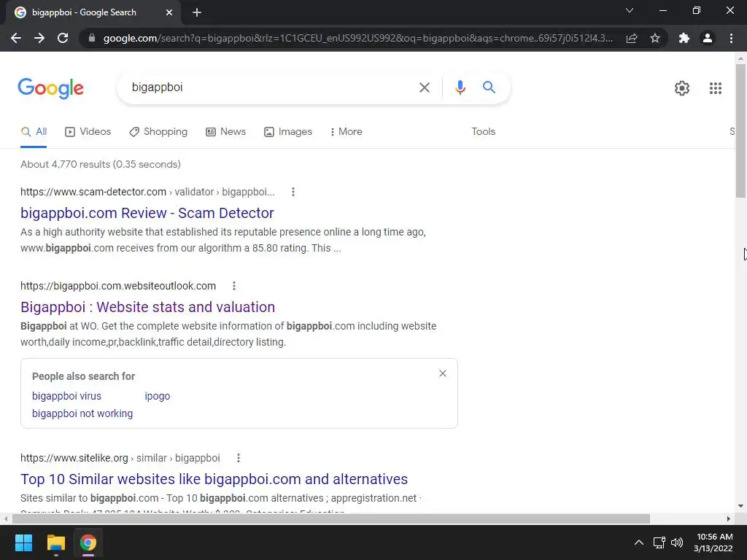Image resolution: width=747 pixels, height=560 pixels.
Task: Open Top 10 Similar websites like bigappboi.com link
Action: tap(214, 479)
